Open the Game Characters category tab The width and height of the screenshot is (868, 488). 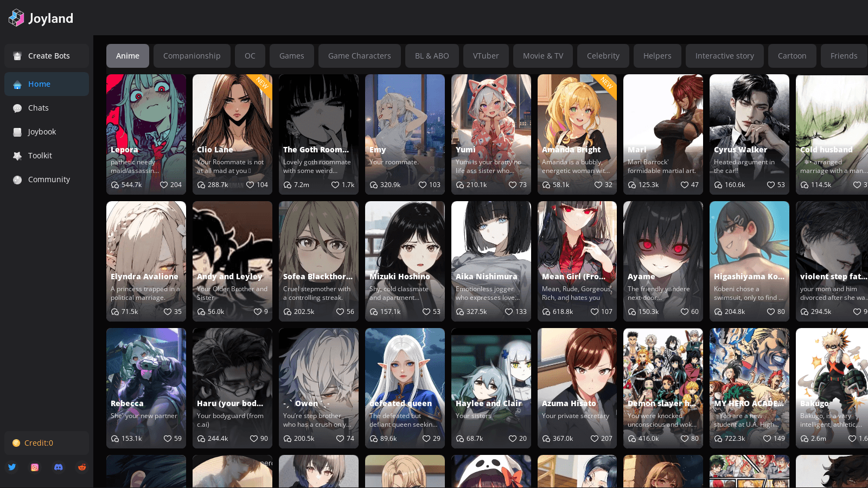click(x=360, y=56)
